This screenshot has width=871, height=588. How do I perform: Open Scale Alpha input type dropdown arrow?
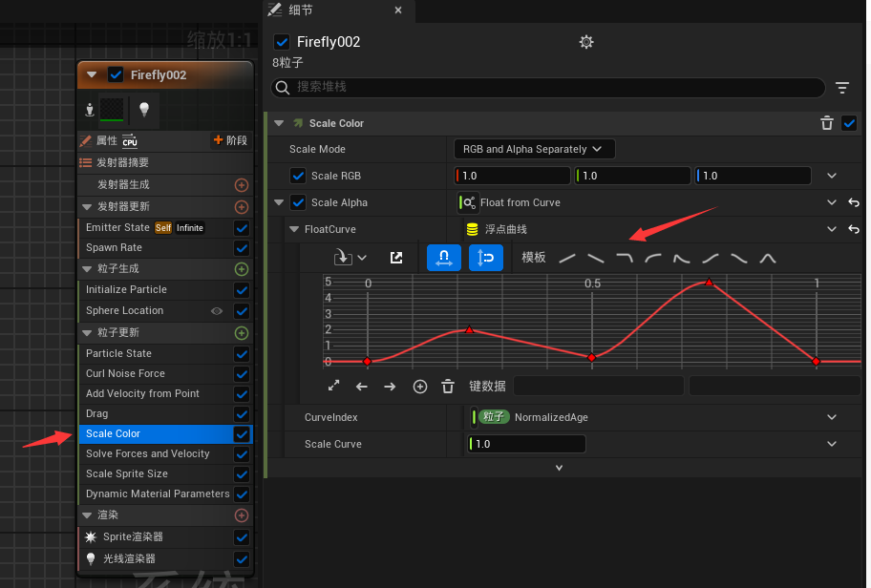click(832, 202)
